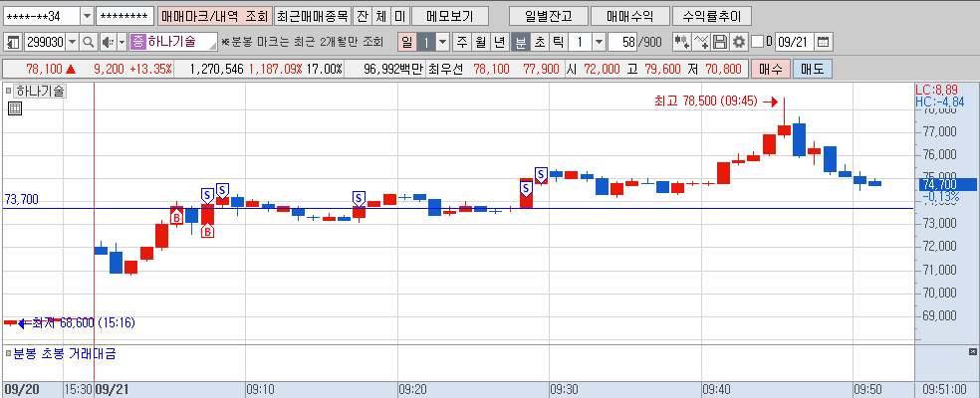The image size is (980, 398).
Task: Open chart settings gear icon
Action: tap(739, 43)
